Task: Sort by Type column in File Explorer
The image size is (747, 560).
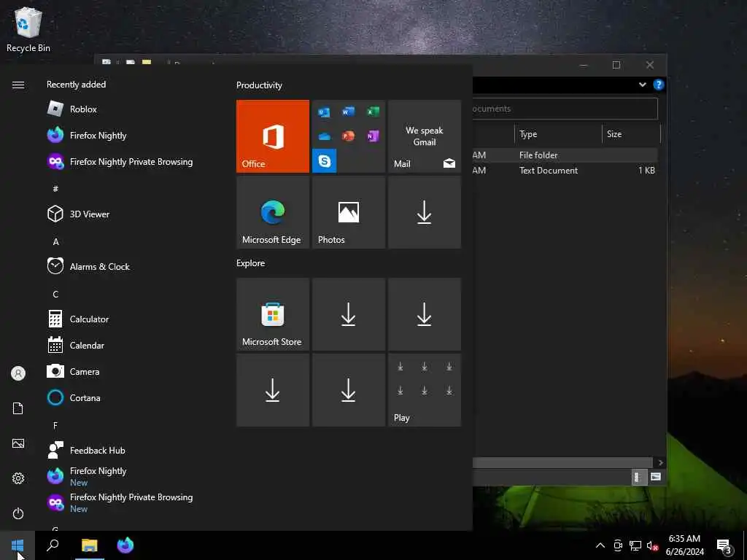Action: [x=558, y=134]
